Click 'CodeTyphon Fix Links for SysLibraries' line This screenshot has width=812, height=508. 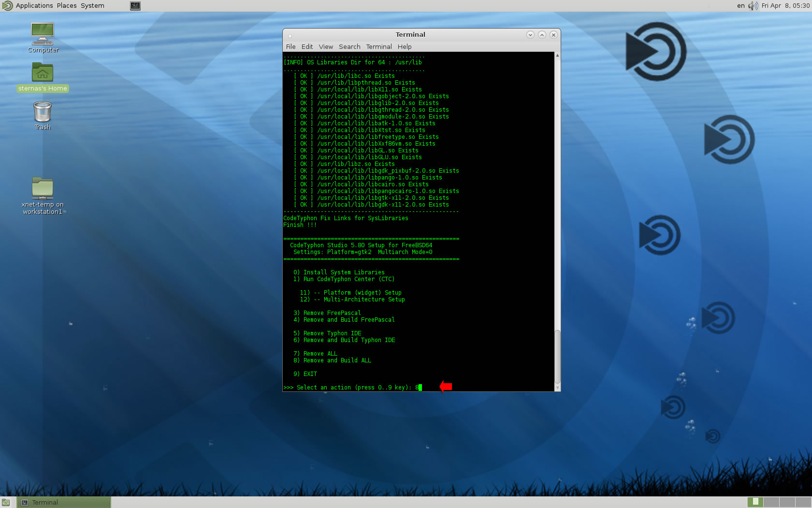[x=346, y=218]
